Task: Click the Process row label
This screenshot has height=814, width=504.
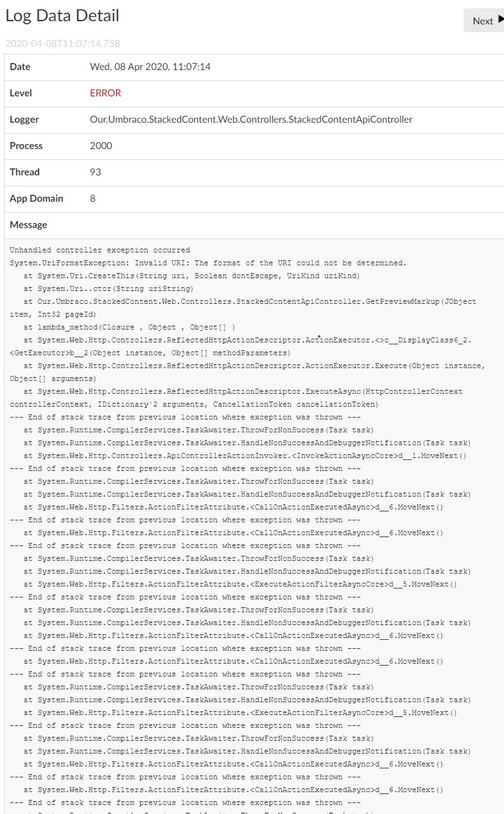Action: [x=26, y=146]
